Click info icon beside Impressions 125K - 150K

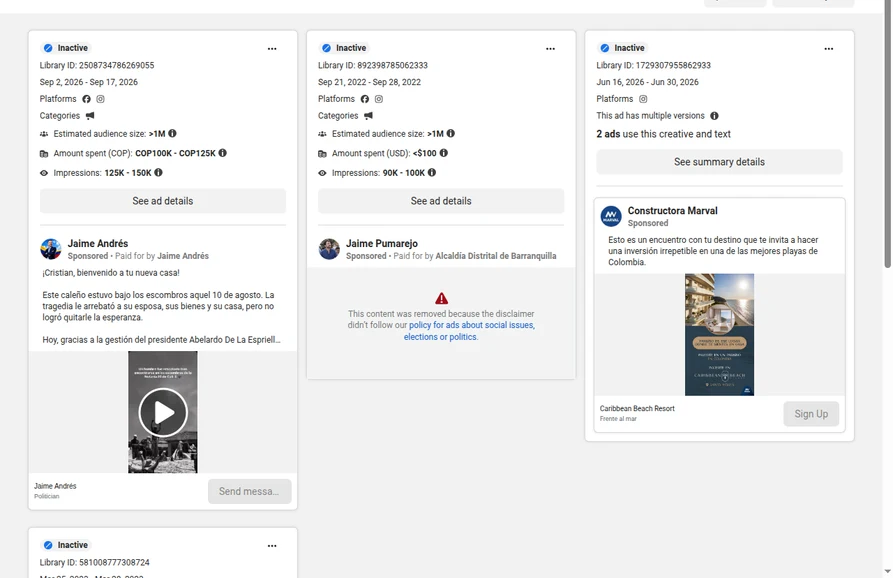[158, 172]
